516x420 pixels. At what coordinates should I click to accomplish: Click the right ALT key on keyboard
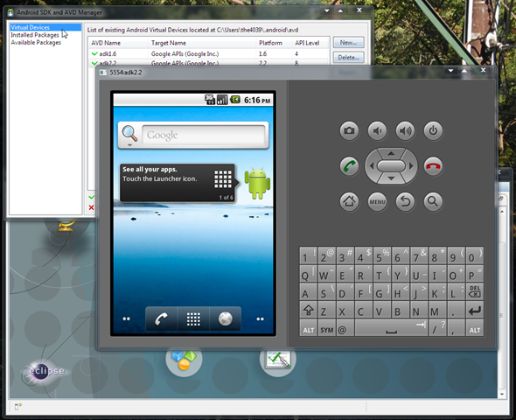[475, 328]
